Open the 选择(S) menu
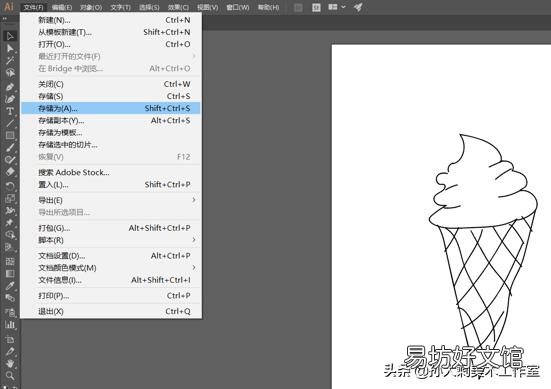 click(149, 7)
